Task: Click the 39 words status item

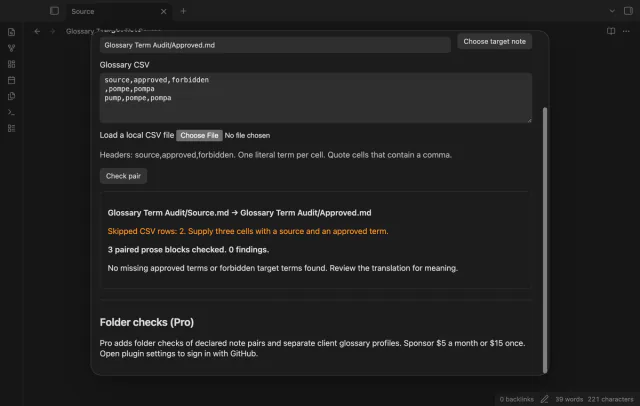Action: click(569, 399)
